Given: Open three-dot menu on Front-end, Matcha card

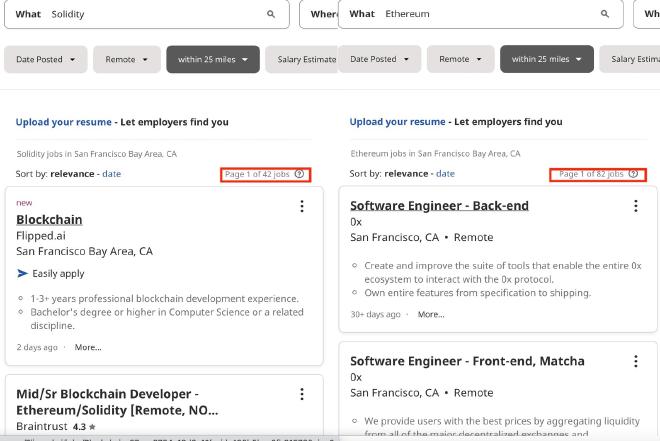Looking at the screenshot, I should (x=636, y=361).
